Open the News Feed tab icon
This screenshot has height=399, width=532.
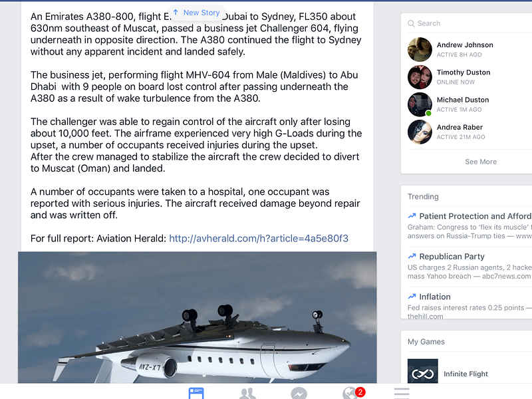point(196,394)
